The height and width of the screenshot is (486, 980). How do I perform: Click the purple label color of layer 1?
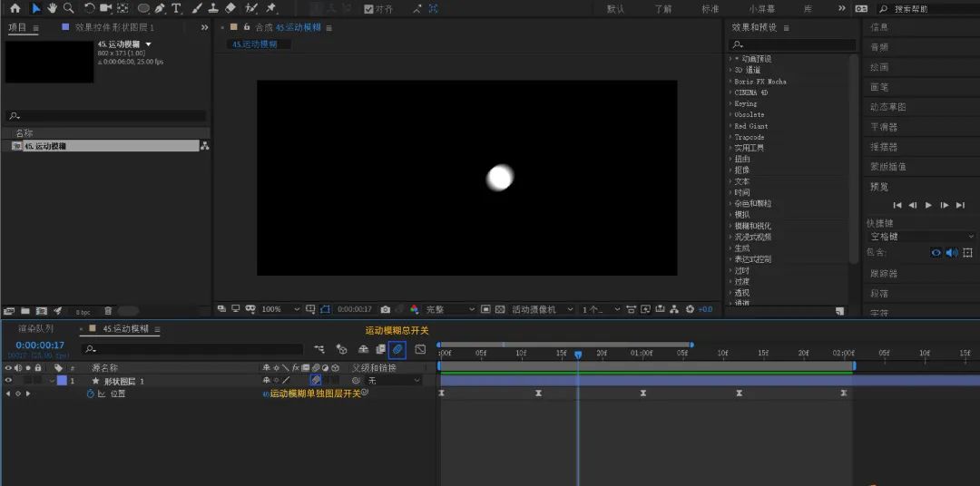tap(62, 381)
